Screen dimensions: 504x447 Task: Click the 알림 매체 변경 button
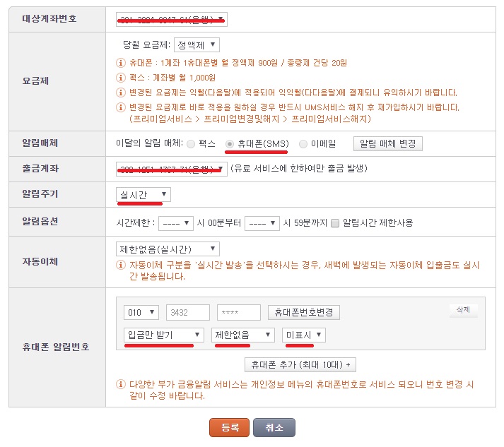pyautogui.click(x=387, y=144)
